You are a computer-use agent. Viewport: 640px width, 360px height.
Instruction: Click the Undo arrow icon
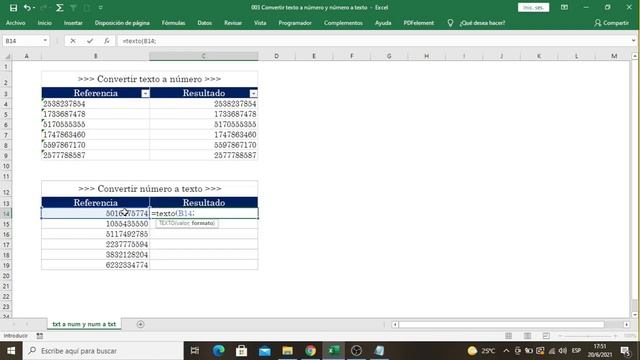click(27, 8)
